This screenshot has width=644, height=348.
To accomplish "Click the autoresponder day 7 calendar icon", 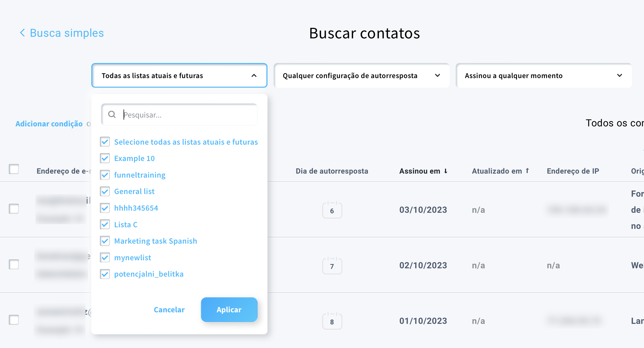I will [332, 266].
